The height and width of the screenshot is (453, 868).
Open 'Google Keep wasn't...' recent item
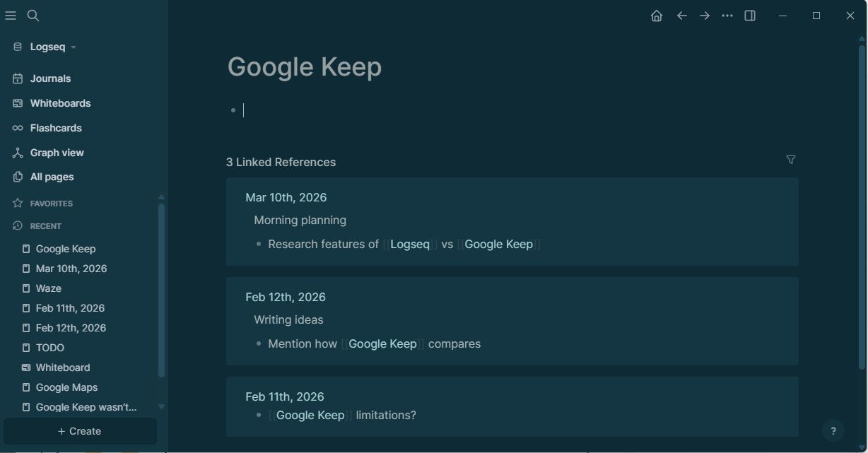pyautogui.click(x=86, y=407)
